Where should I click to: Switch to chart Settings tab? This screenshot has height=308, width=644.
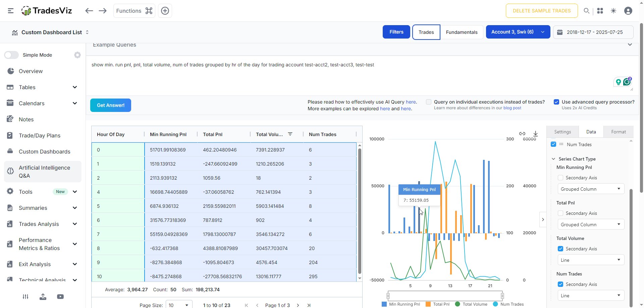click(x=562, y=132)
